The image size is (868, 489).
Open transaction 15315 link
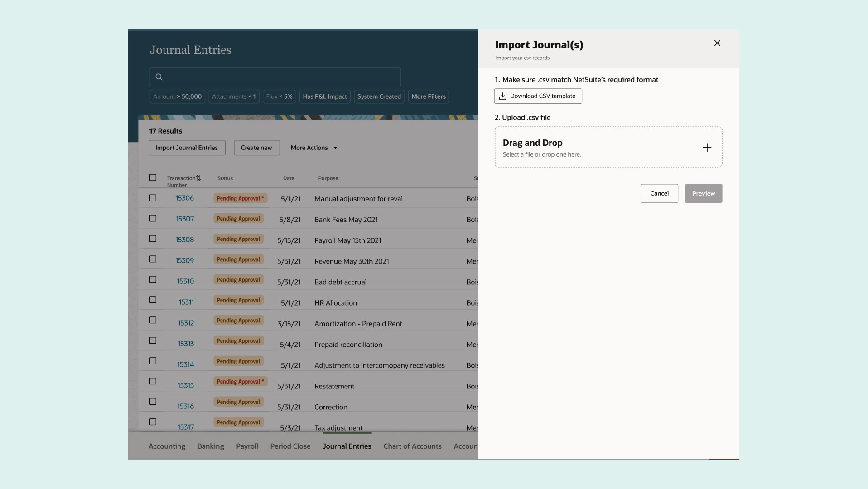[x=186, y=385]
